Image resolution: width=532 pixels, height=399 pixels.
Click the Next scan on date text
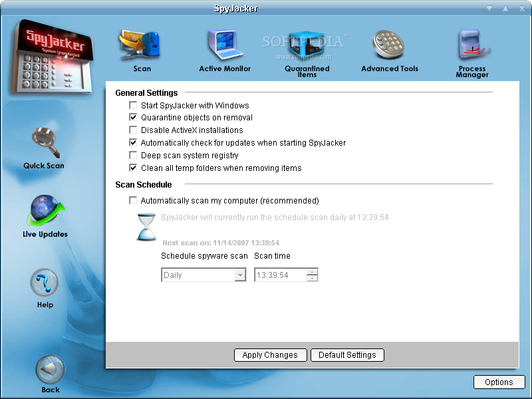tap(221, 243)
